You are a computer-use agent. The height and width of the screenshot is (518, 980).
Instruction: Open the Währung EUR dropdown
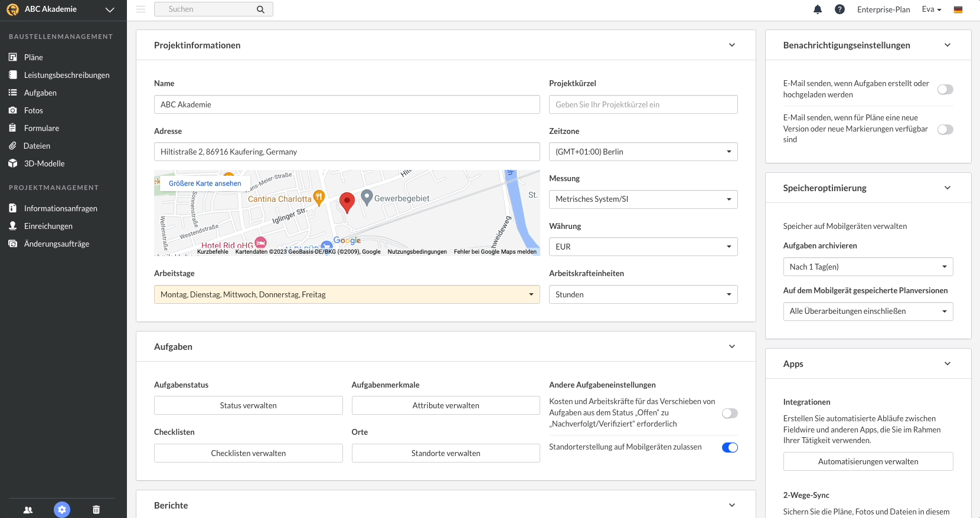(643, 247)
